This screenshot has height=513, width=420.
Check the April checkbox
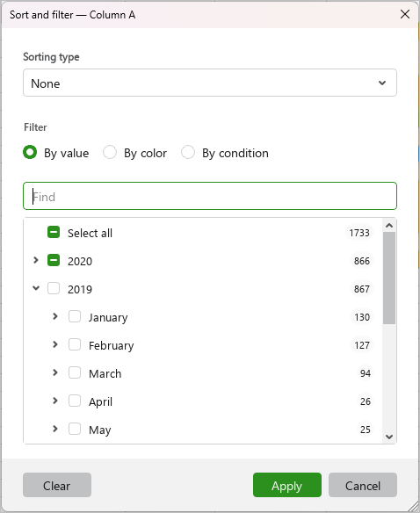[x=75, y=401]
